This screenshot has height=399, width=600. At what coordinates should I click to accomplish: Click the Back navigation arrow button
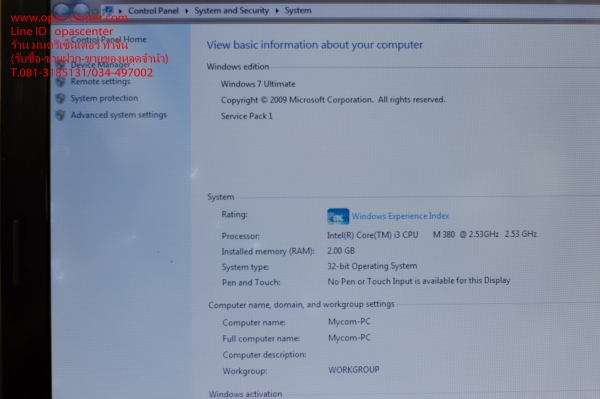click(62, 10)
